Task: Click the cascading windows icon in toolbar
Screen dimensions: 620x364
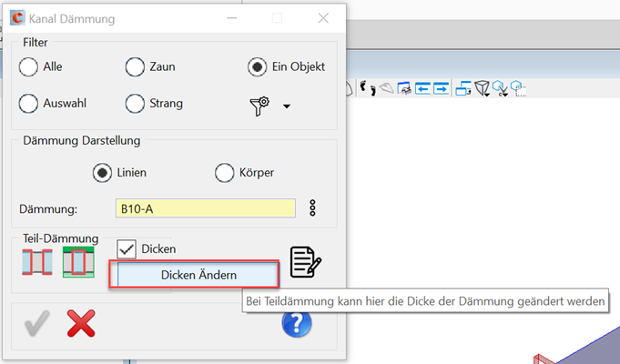Action: pyautogui.click(x=463, y=88)
